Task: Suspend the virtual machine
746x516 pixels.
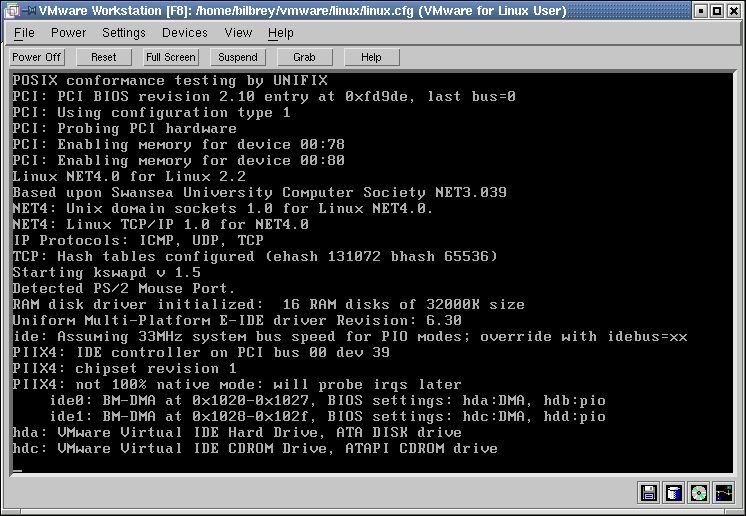Action: click(238, 57)
